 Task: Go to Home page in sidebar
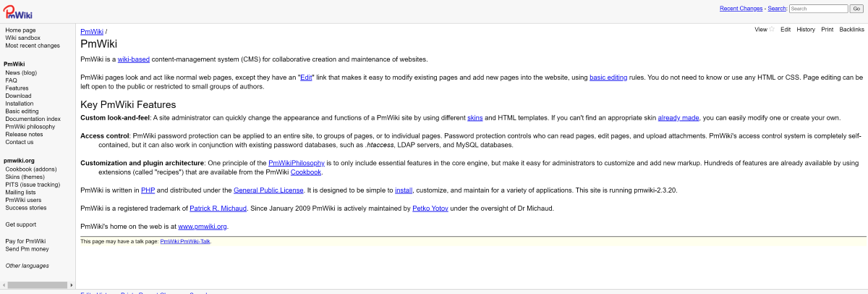(x=20, y=30)
